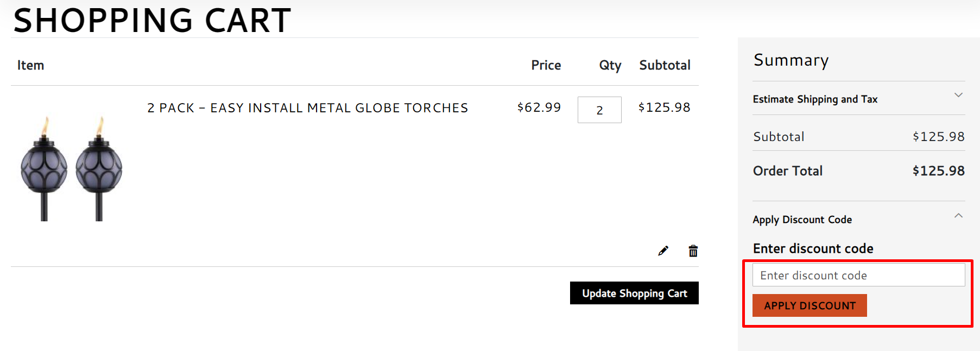Expand Estimate Shipping and Tax chevron
The height and width of the screenshot is (351, 980).
point(958,95)
